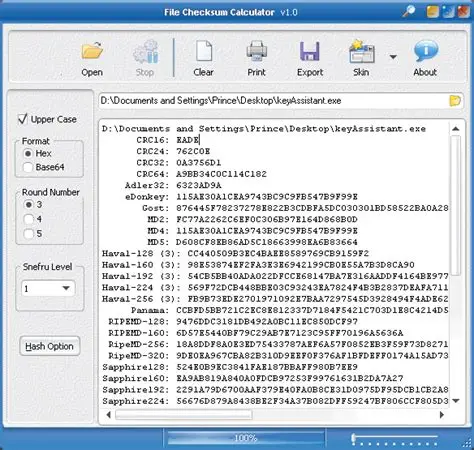
Task: Click the Hash Option button
Action: click(50, 346)
